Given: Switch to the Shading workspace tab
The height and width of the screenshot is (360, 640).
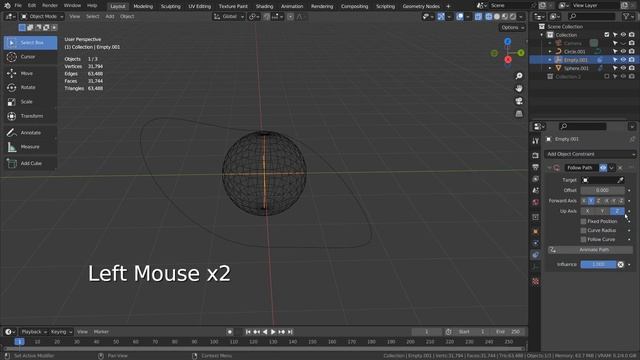Looking at the screenshot, I should point(264,6).
